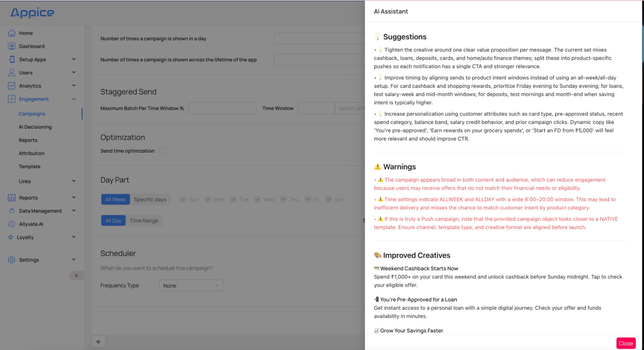Open Reports under Engagement

[28, 140]
